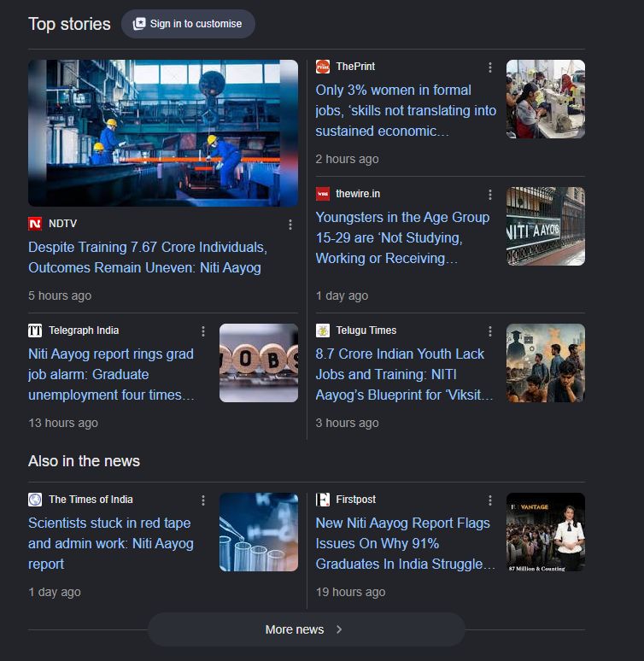644x661 pixels.
Task: Click the 2 hours ago timestamp
Action: pyautogui.click(x=347, y=160)
